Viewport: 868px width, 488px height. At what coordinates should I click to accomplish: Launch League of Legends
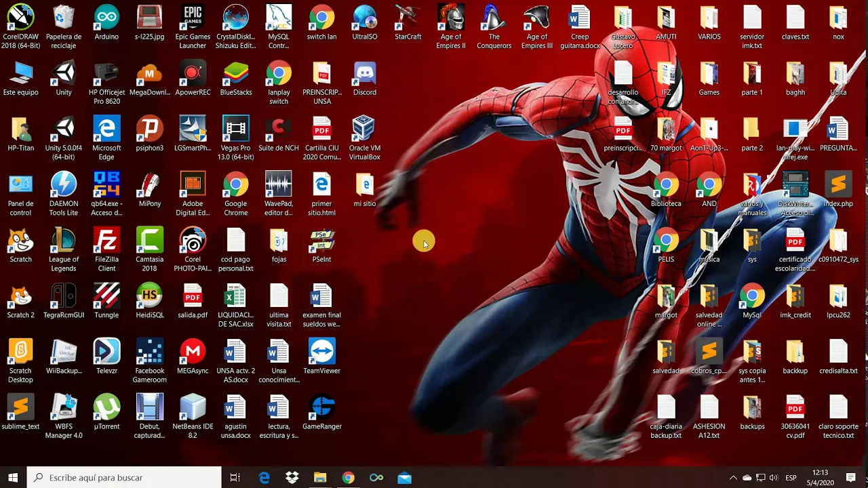coord(64,249)
